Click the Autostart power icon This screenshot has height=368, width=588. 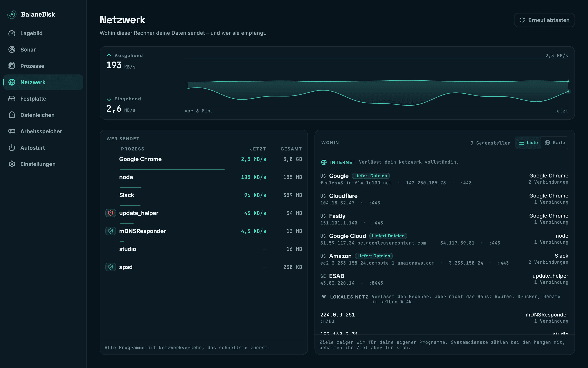[x=12, y=147]
